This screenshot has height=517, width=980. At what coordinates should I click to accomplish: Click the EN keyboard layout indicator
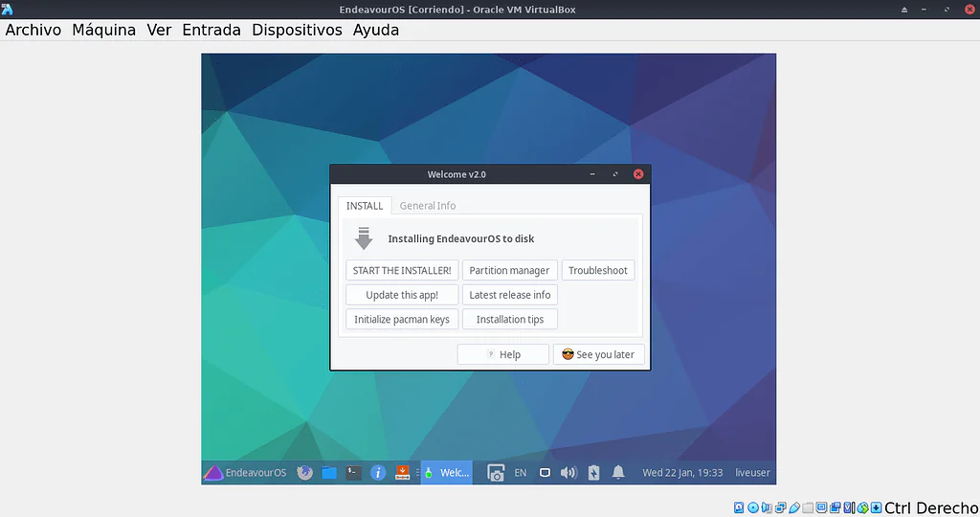tap(520, 473)
